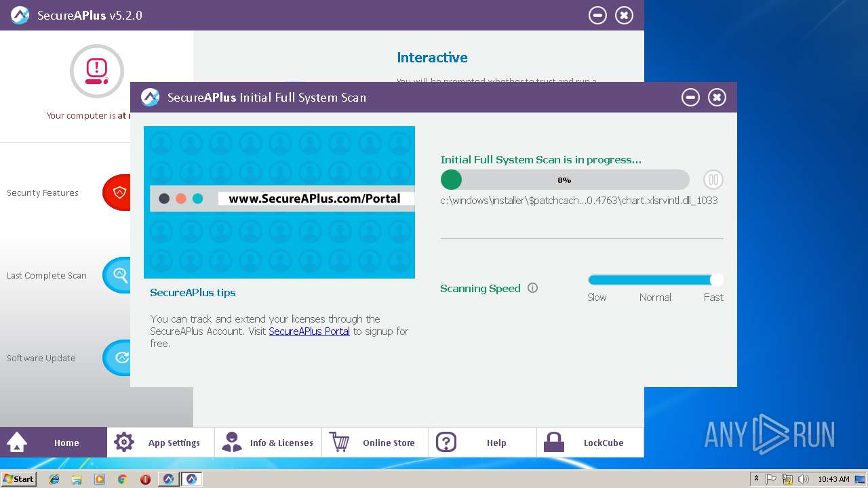Click the Software Update refresh icon
The height and width of the screenshot is (488, 868).
point(117,358)
